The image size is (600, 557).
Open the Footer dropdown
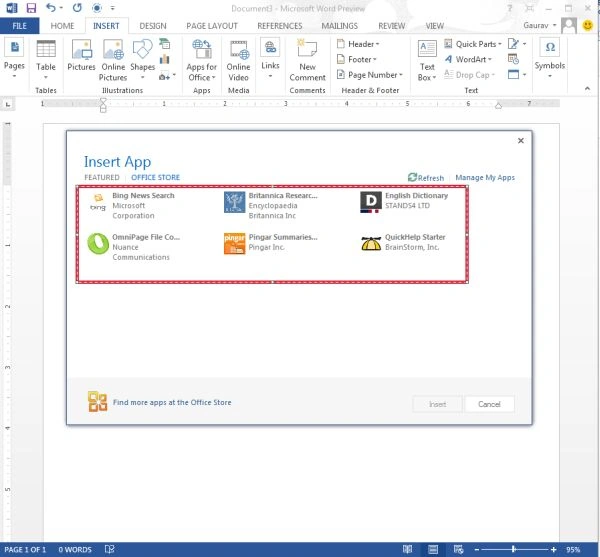coord(357,59)
